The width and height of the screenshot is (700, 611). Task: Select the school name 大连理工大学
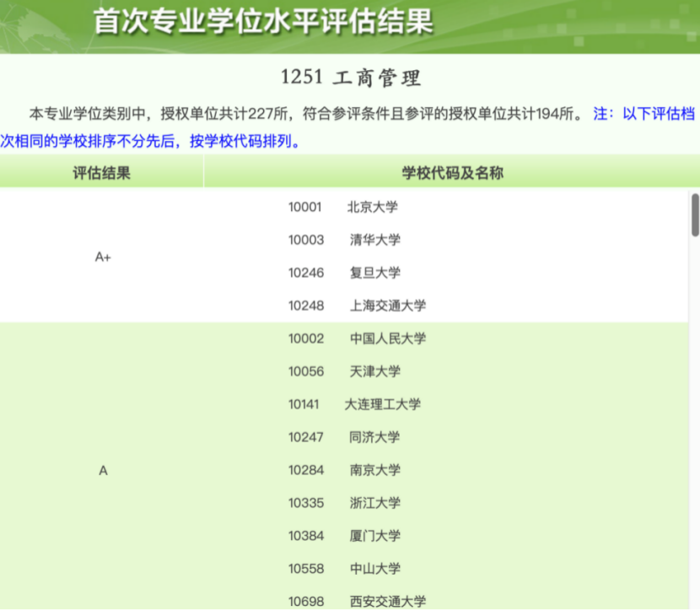tap(383, 404)
